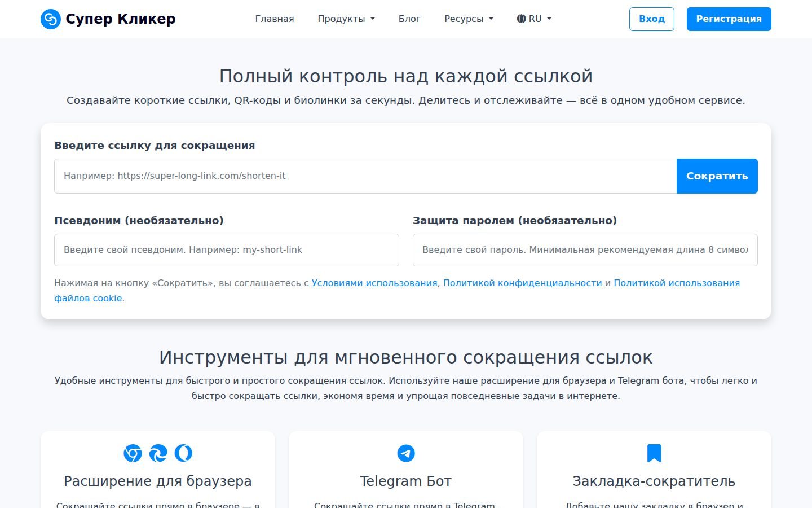Viewport: 812px width, 508px height.
Task: Open the Блог menu item
Action: click(x=409, y=19)
